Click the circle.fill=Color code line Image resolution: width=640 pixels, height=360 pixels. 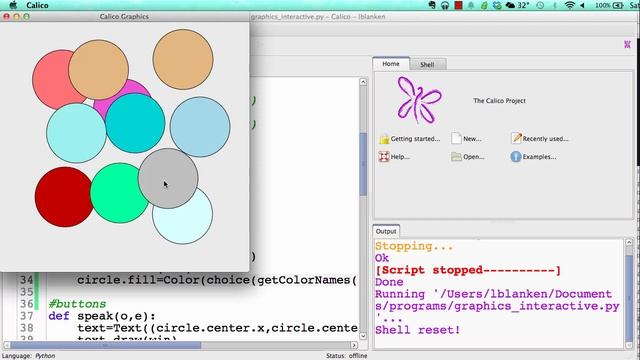217,280
